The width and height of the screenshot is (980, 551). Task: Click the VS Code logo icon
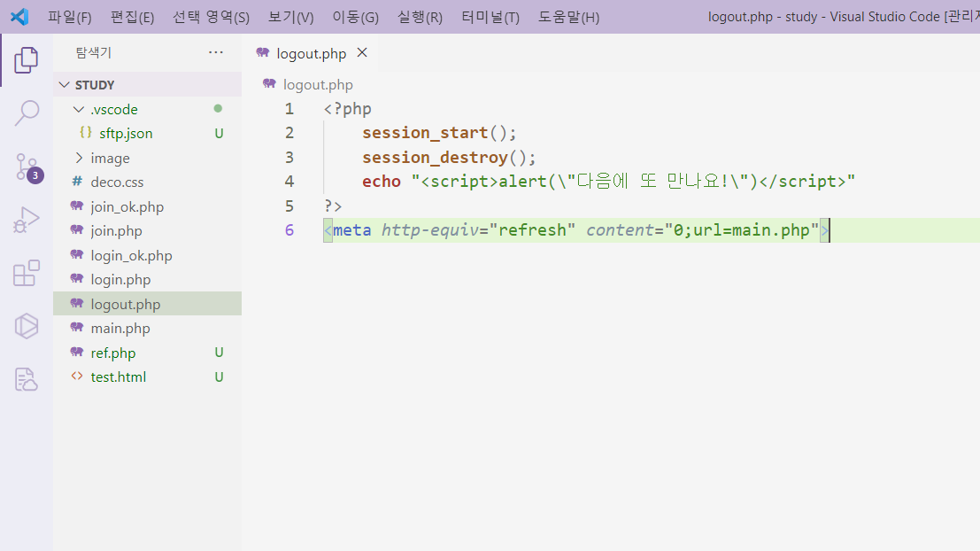pos(19,16)
